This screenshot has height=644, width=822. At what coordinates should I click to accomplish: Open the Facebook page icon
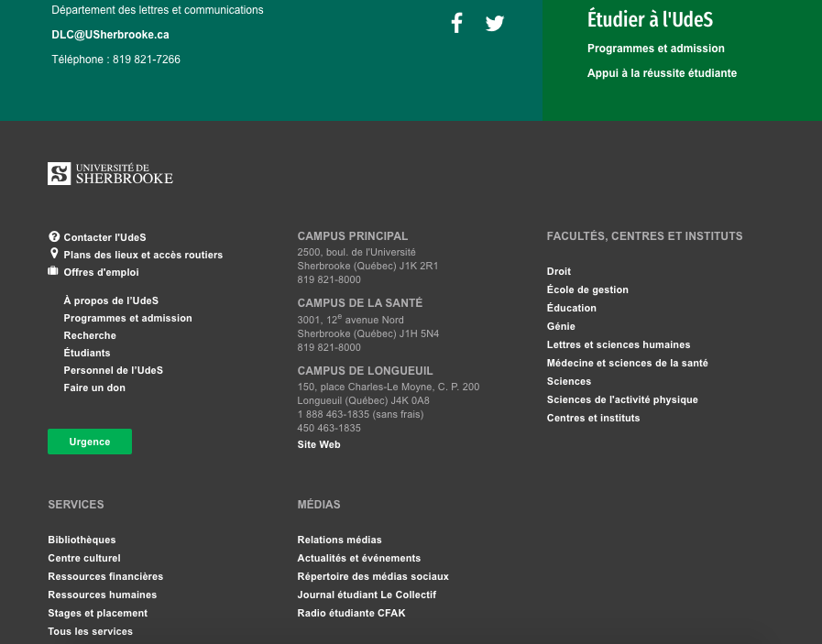click(457, 23)
